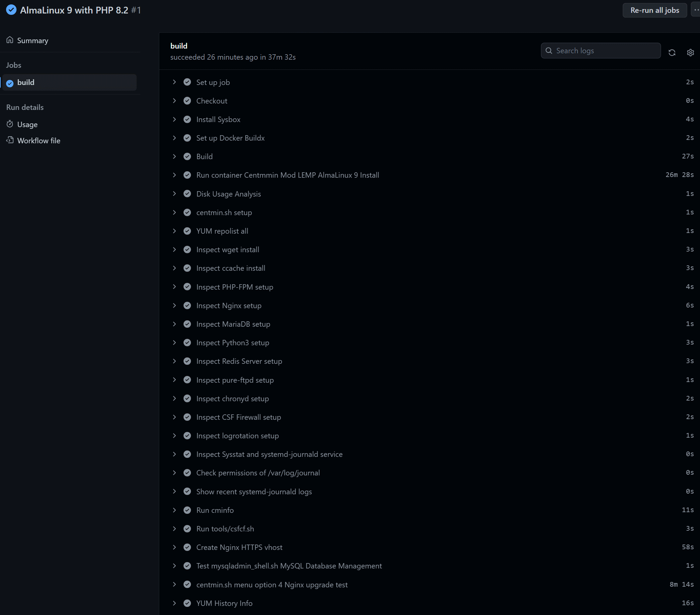Open the log settings gear icon

[690, 52]
